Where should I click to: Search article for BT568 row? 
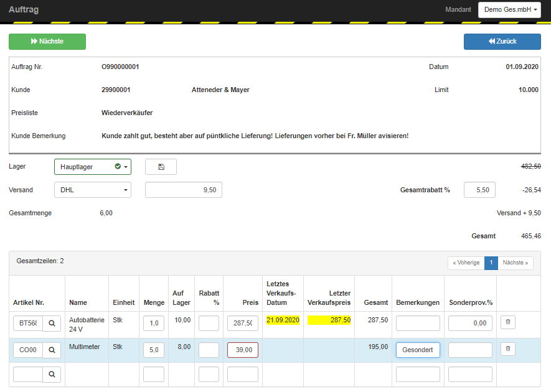[52, 323]
